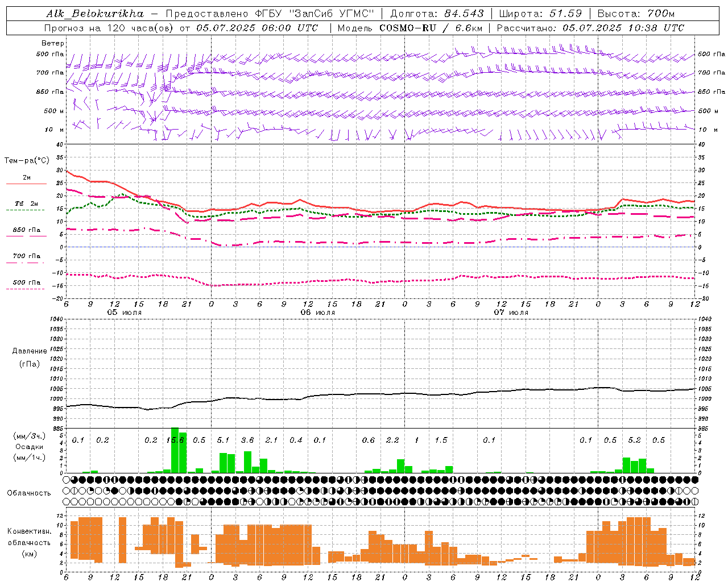Click the latitude value 51.59
Image resolution: width=728 pixels, height=582 pixels.
point(566,14)
